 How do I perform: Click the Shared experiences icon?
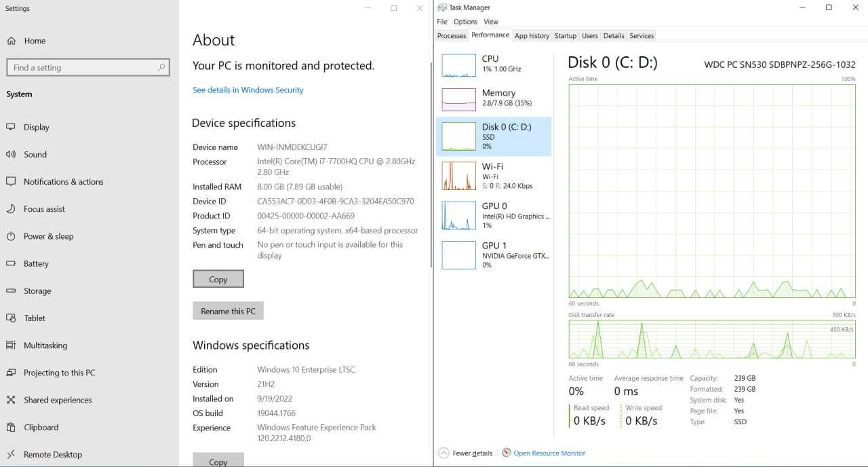(x=11, y=400)
